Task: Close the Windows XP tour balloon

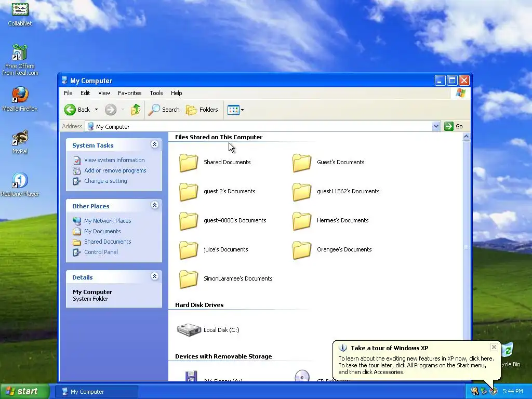Action: point(494,347)
